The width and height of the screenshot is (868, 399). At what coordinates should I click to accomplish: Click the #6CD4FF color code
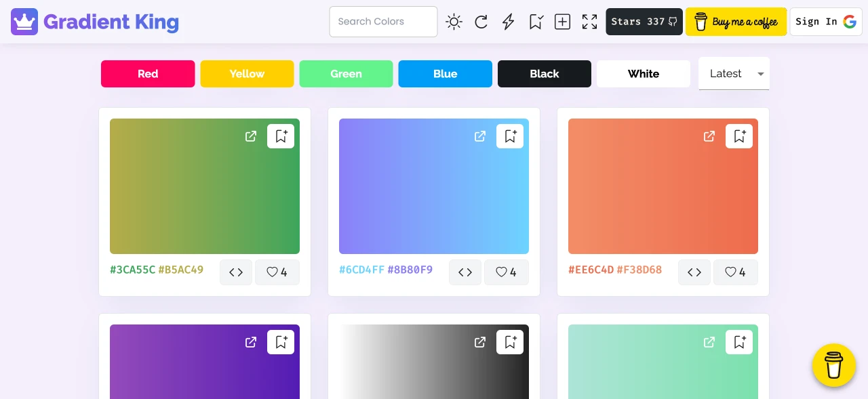[362, 270]
